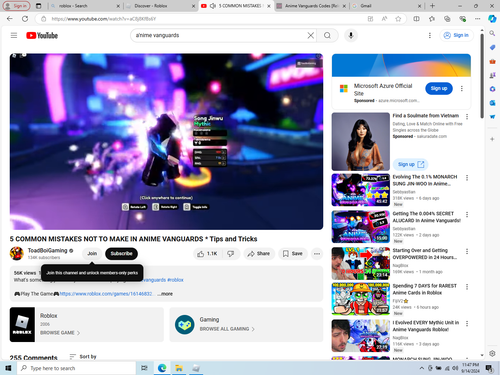Open the YouTube hamburger guide menu
Viewport: 500px width, 375px height.
(14, 35)
